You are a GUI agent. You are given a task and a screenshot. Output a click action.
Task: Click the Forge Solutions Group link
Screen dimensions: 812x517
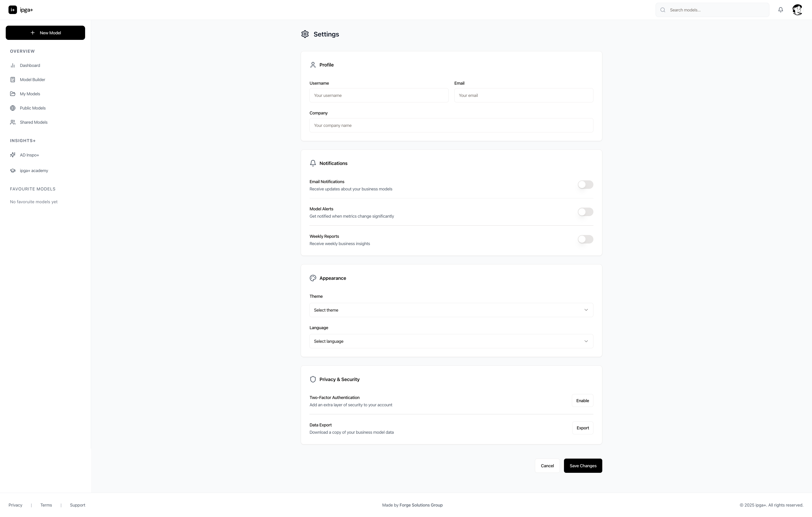point(421,505)
